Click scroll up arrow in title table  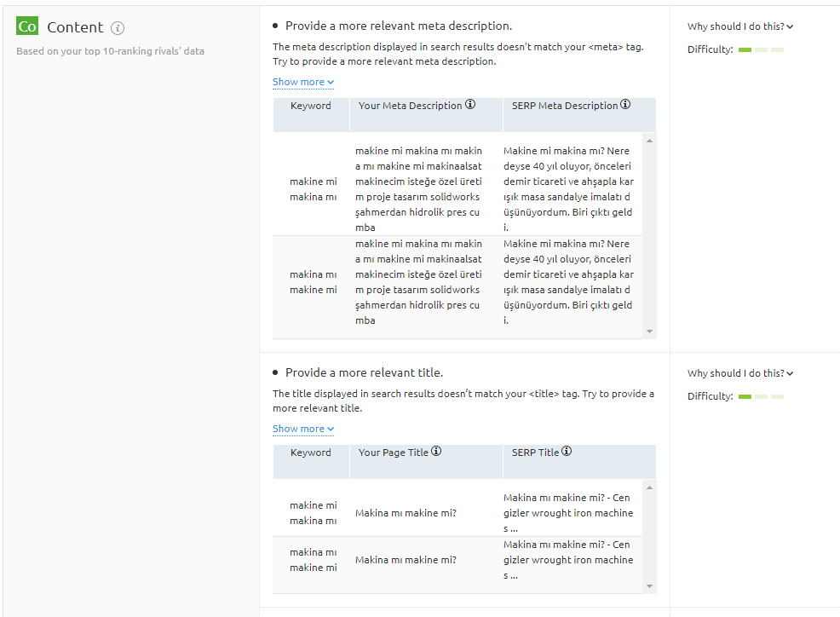coord(649,487)
